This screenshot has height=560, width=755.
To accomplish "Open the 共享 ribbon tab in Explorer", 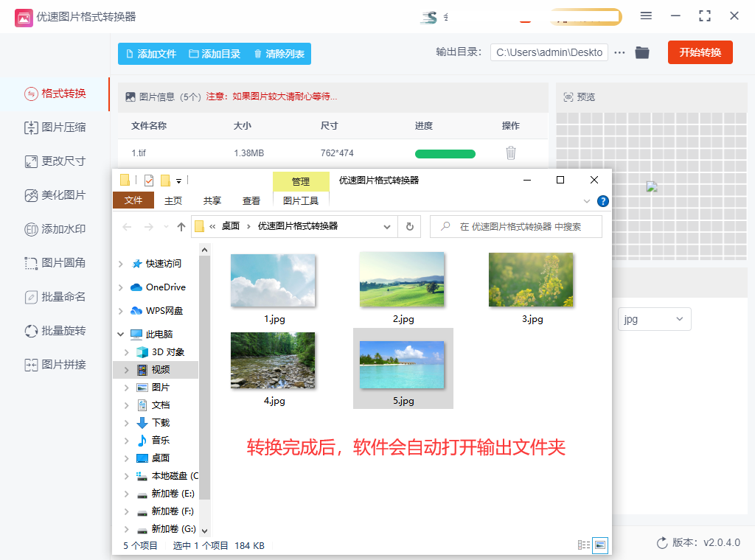I will tap(212, 200).
